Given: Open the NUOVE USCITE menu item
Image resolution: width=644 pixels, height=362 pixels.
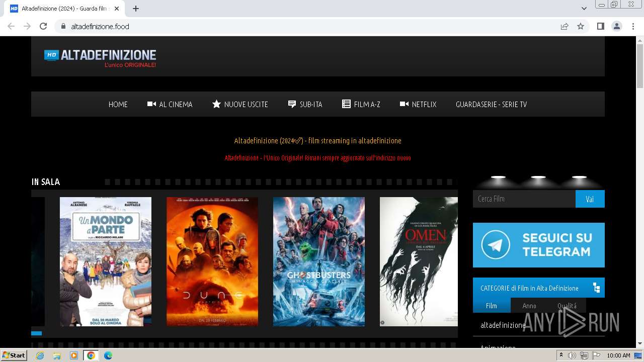Looking at the screenshot, I should (240, 105).
